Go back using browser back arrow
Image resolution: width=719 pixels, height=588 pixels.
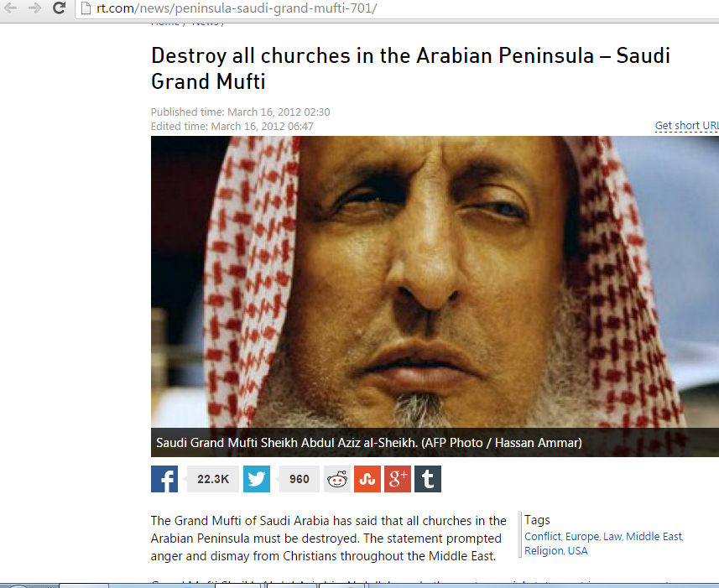pyautogui.click(x=10, y=8)
